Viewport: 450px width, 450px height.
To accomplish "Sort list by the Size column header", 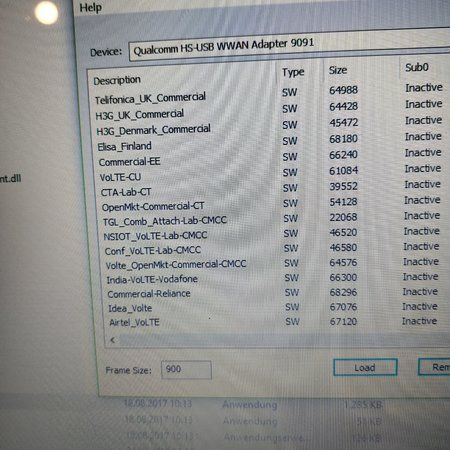I will coord(338,70).
